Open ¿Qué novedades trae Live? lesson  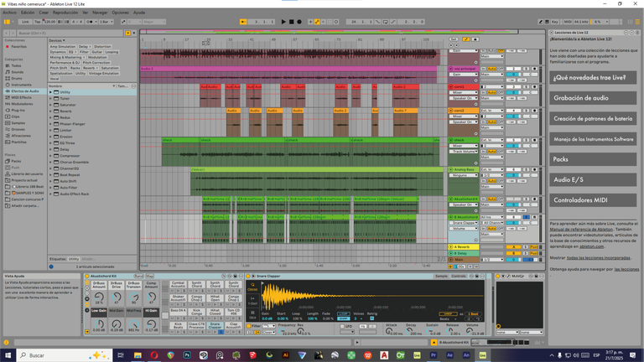(593, 78)
